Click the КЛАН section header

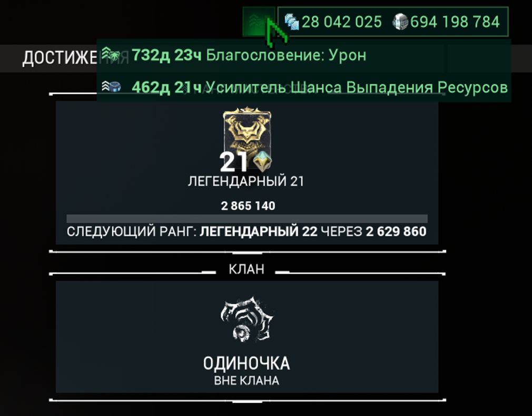pos(247,269)
